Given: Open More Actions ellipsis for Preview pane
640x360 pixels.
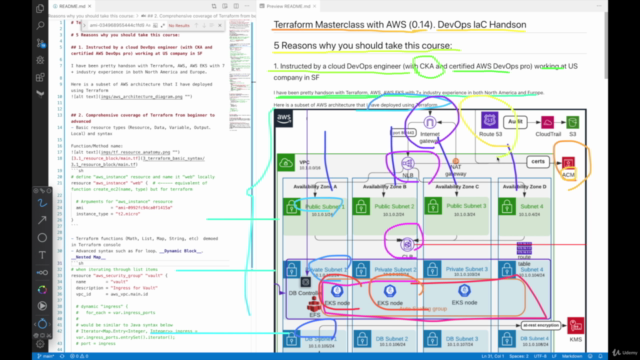Looking at the screenshot, I should [599, 6].
